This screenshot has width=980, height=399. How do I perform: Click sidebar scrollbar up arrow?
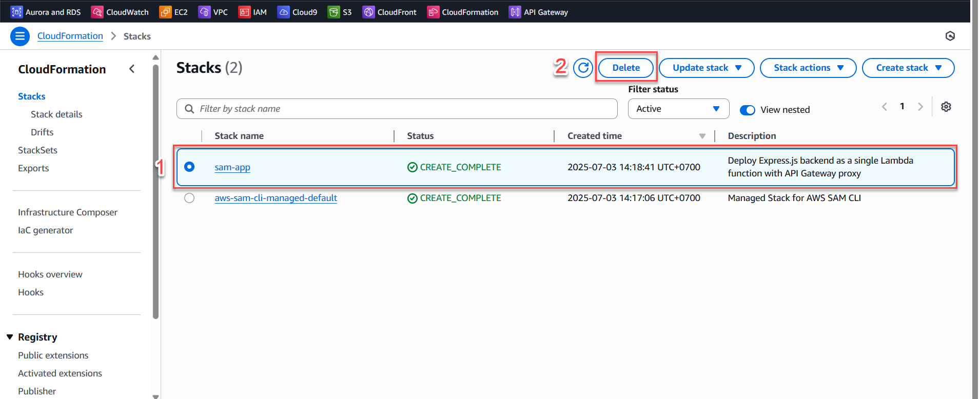click(x=155, y=57)
